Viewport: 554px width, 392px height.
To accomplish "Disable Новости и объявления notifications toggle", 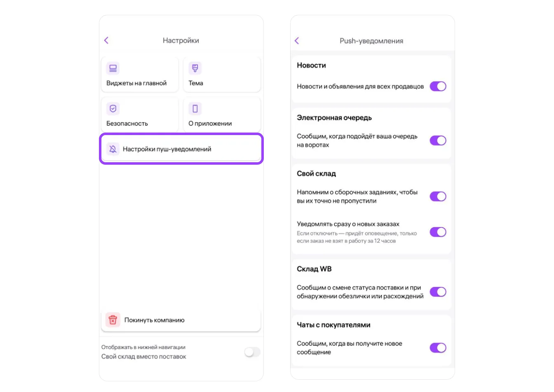I will (x=438, y=86).
